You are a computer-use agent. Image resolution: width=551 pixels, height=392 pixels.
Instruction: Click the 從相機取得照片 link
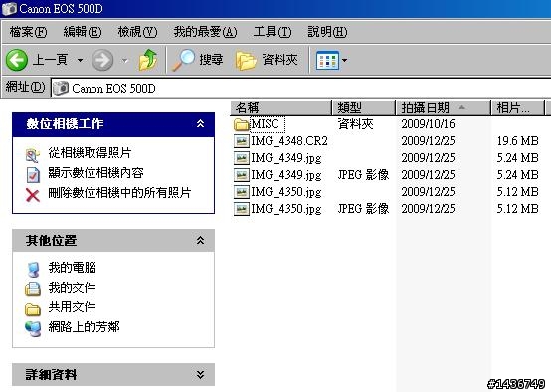tap(90, 153)
